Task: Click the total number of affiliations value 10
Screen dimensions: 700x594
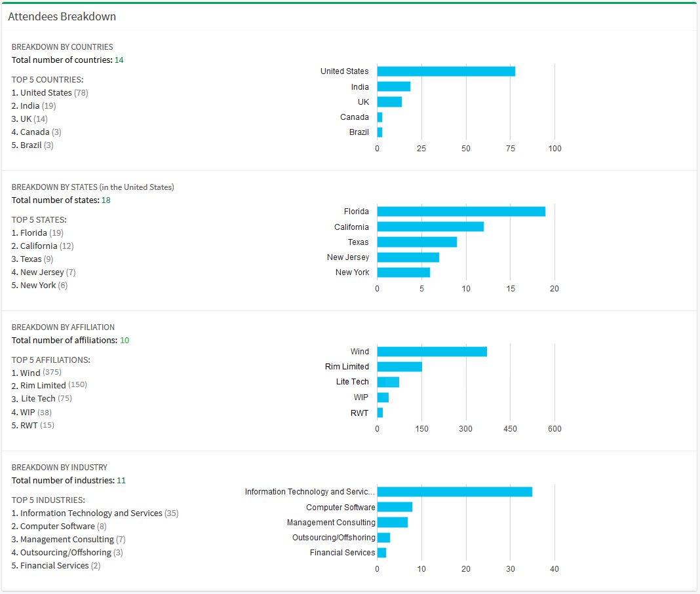Action: coord(125,341)
